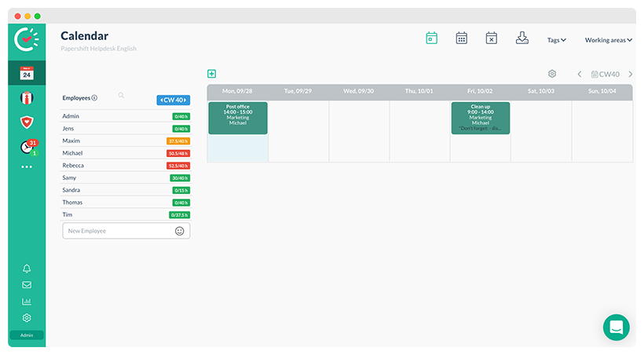Go to previous calendar week arrow
This screenshot has width=644, height=355.
point(580,74)
